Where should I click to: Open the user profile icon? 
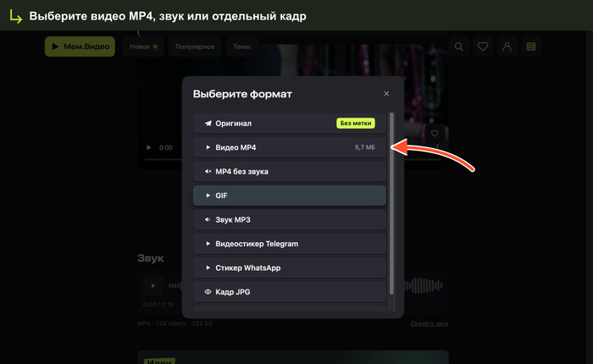[x=507, y=47]
